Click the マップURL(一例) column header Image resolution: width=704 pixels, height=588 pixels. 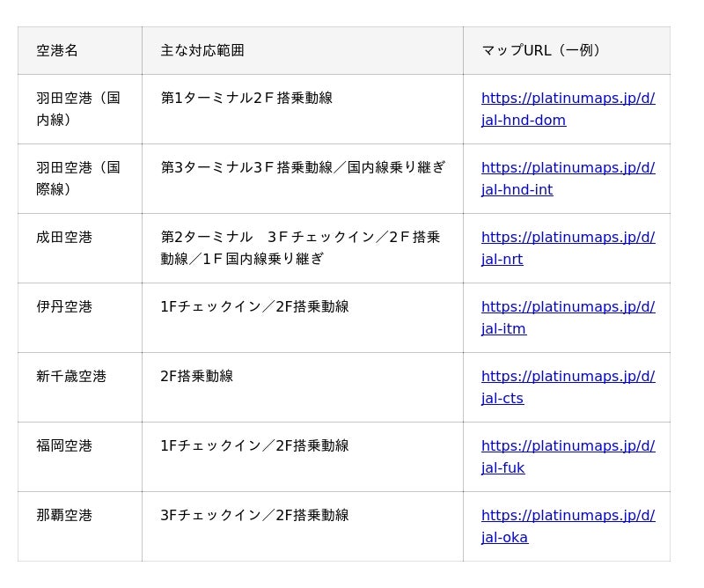542,51
